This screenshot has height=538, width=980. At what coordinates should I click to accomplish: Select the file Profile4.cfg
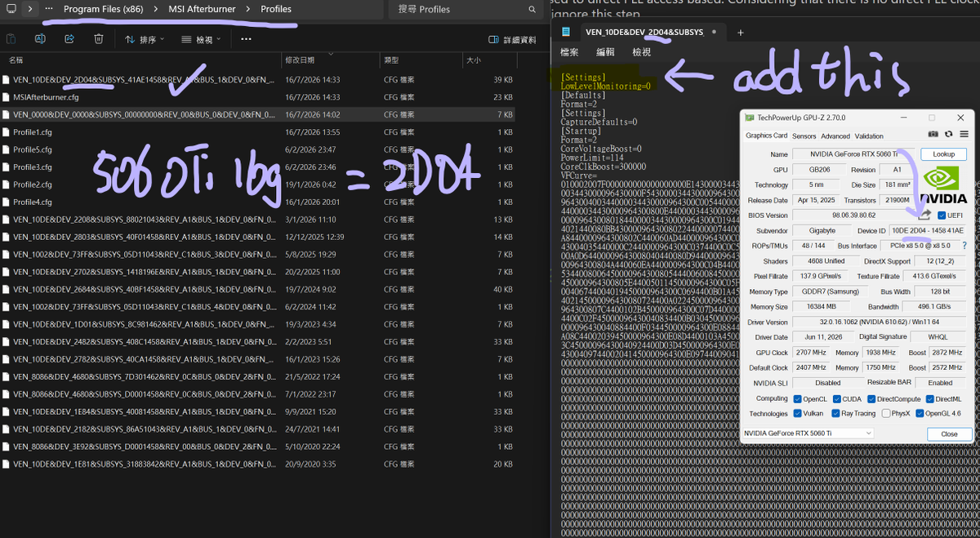259,202
